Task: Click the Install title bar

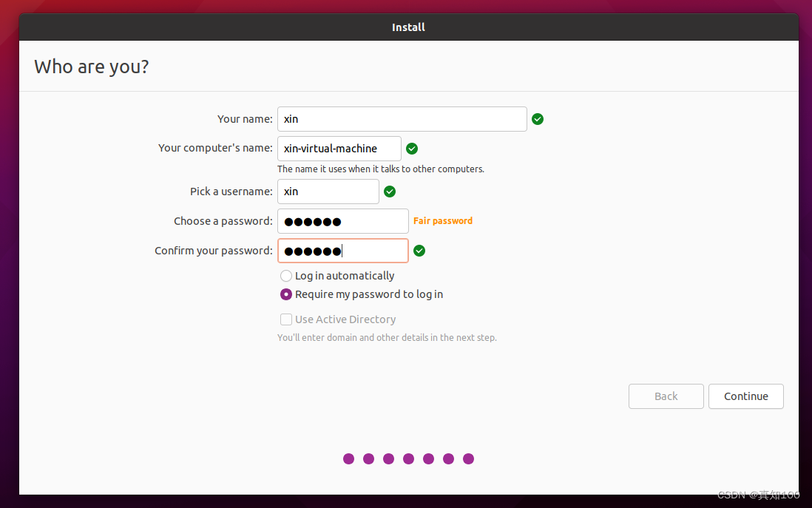Action: (408, 27)
